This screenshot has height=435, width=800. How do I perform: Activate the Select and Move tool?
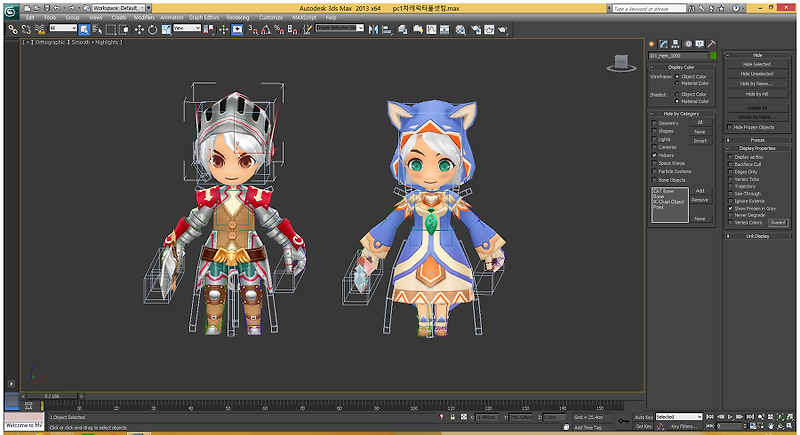(x=139, y=30)
